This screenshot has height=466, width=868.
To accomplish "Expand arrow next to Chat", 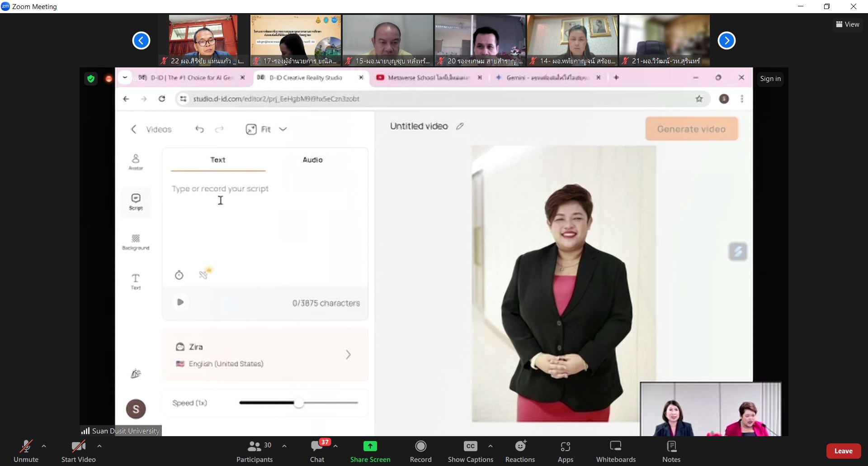I will (x=335, y=446).
